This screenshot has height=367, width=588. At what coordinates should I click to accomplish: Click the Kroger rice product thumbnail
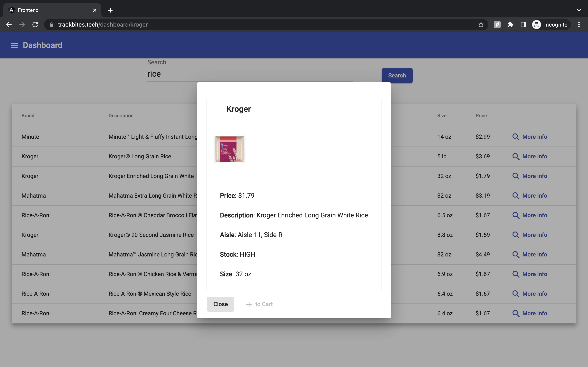229,149
